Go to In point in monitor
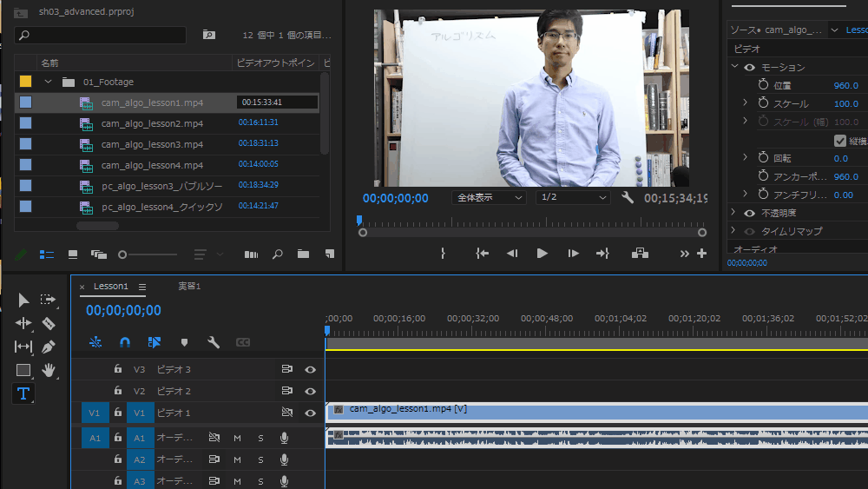Viewport: 868px width, 489px height. pos(482,253)
